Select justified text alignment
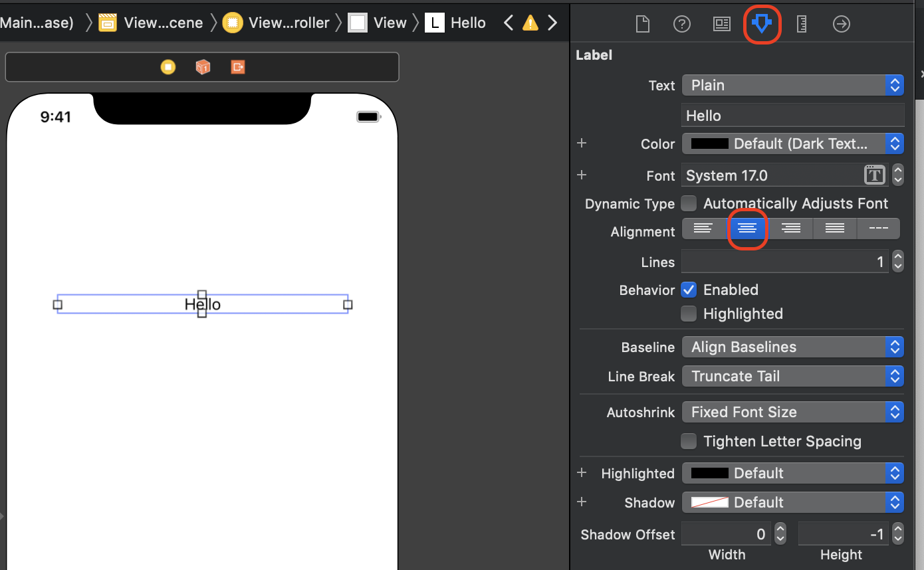 [x=835, y=229]
